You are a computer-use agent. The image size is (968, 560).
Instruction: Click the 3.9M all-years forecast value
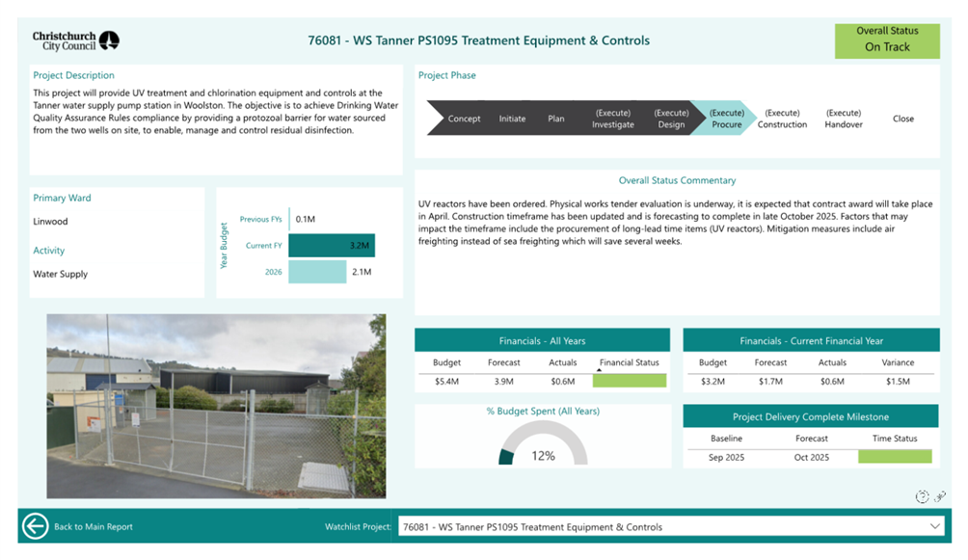click(503, 382)
